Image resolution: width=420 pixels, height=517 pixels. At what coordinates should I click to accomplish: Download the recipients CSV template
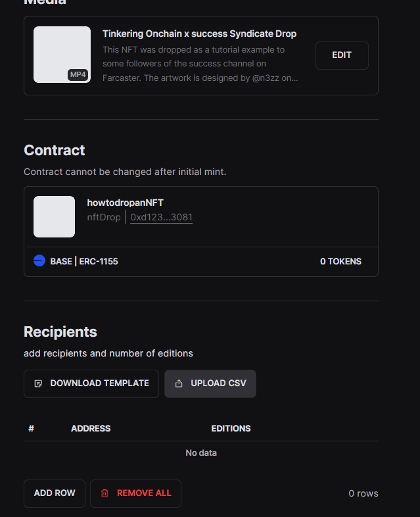click(x=91, y=383)
